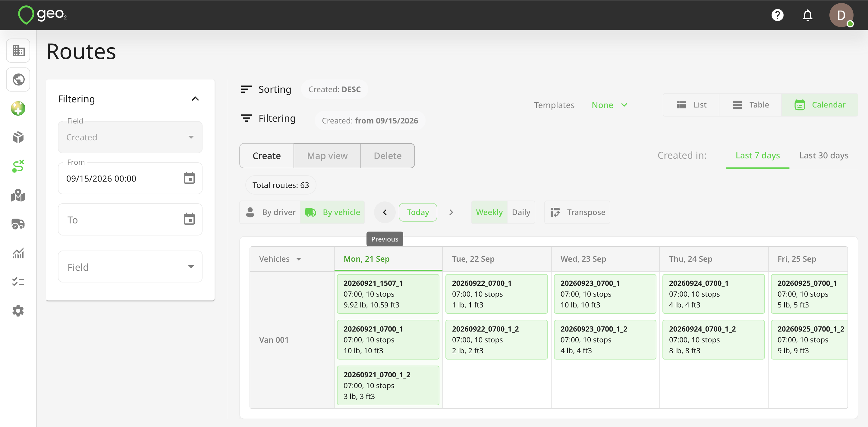The height and width of the screenshot is (427, 868).
Task: Open the analytics chart sidebar icon
Action: pyautogui.click(x=18, y=253)
